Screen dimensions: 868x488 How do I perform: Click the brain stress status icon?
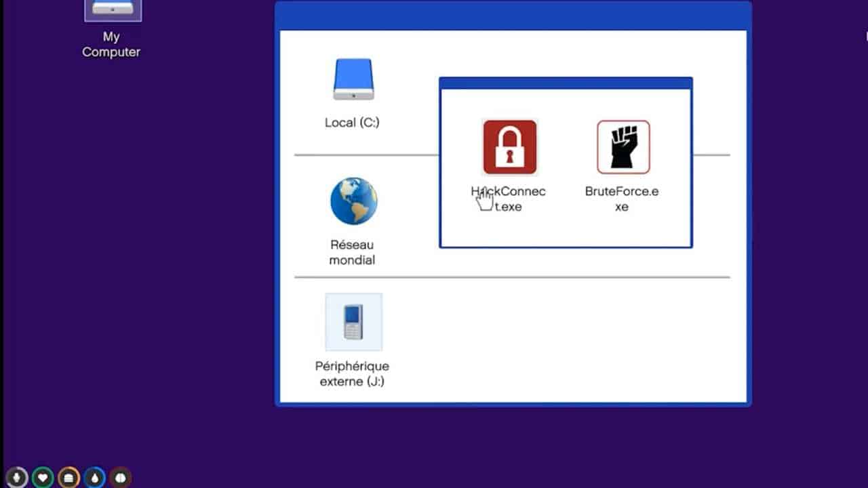pyautogui.click(x=120, y=478)
